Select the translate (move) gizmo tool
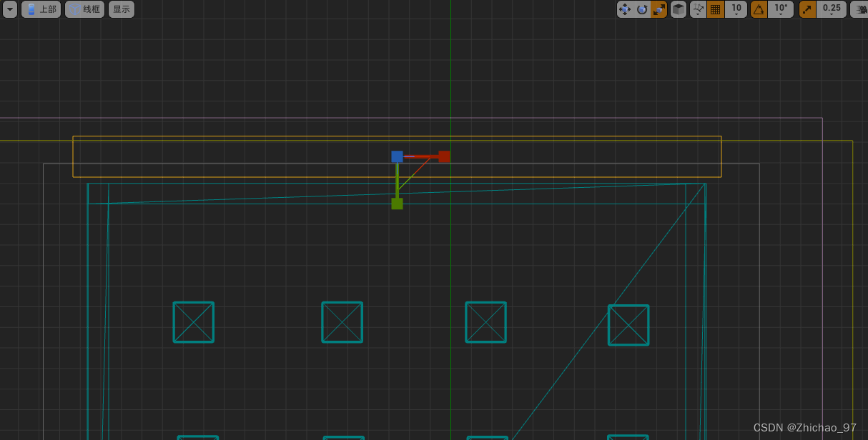Image resolution: width=868 pixels, height=440 pixels. [x=625, y=9]
